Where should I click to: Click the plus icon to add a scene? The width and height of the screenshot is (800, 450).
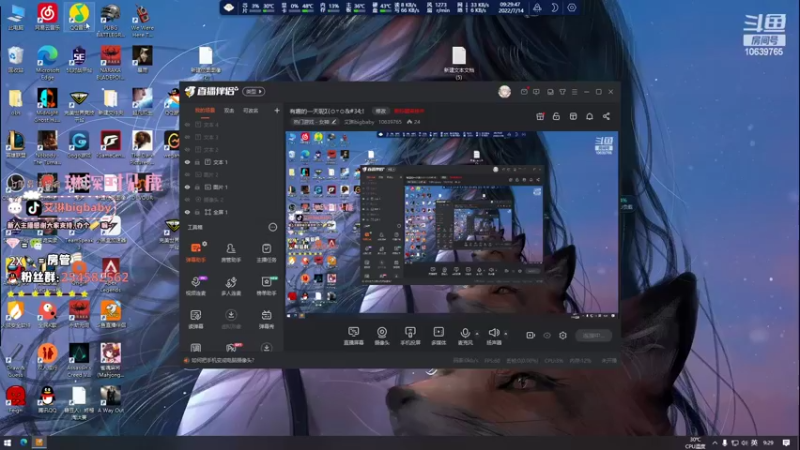coord(277,110)
